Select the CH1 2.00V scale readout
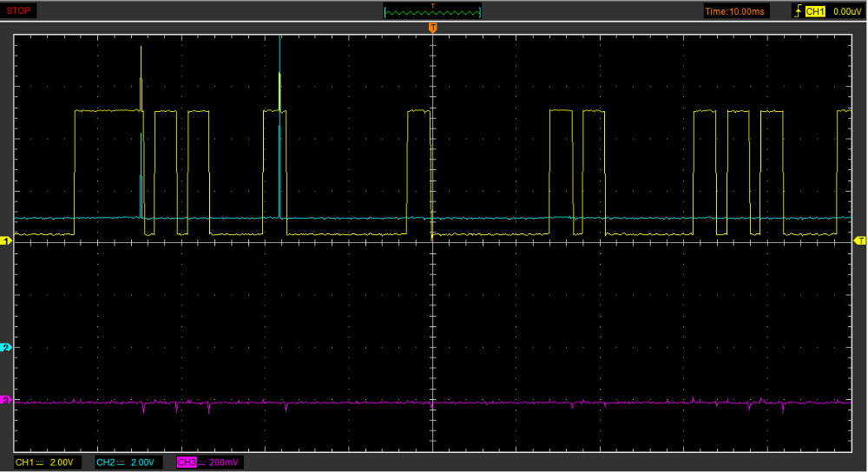Image resolution: width=868 pixels, height=472 pixels. point(48,462)
